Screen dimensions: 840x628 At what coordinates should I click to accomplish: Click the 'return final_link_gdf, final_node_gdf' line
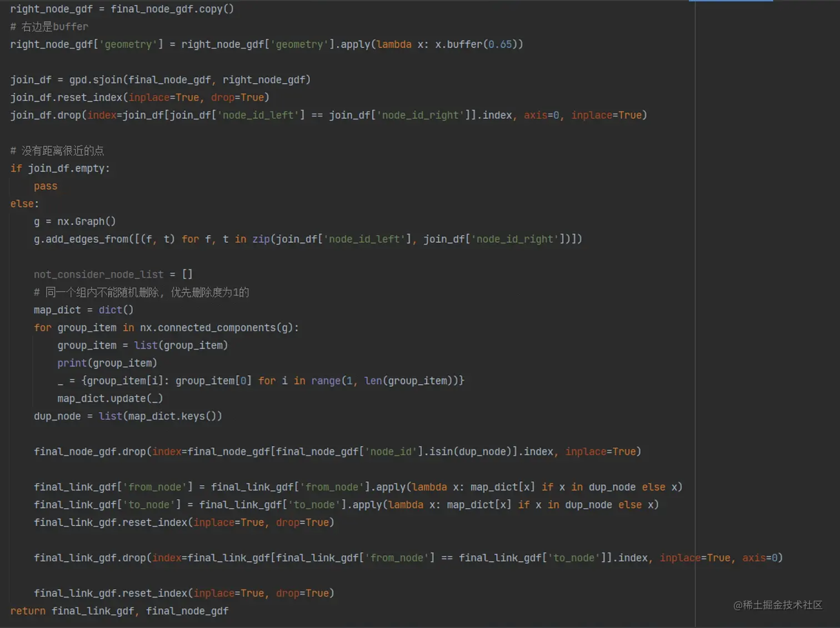click(119, 611)
